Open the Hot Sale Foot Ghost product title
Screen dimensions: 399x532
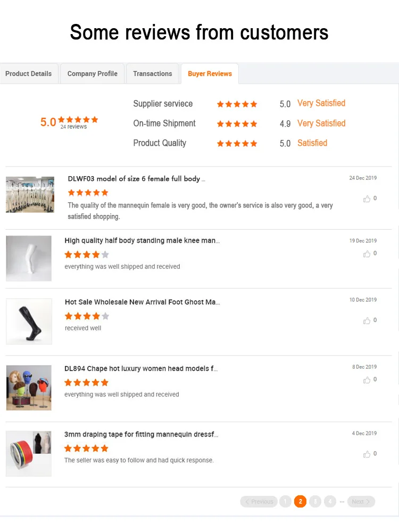[x=142, y=302]
